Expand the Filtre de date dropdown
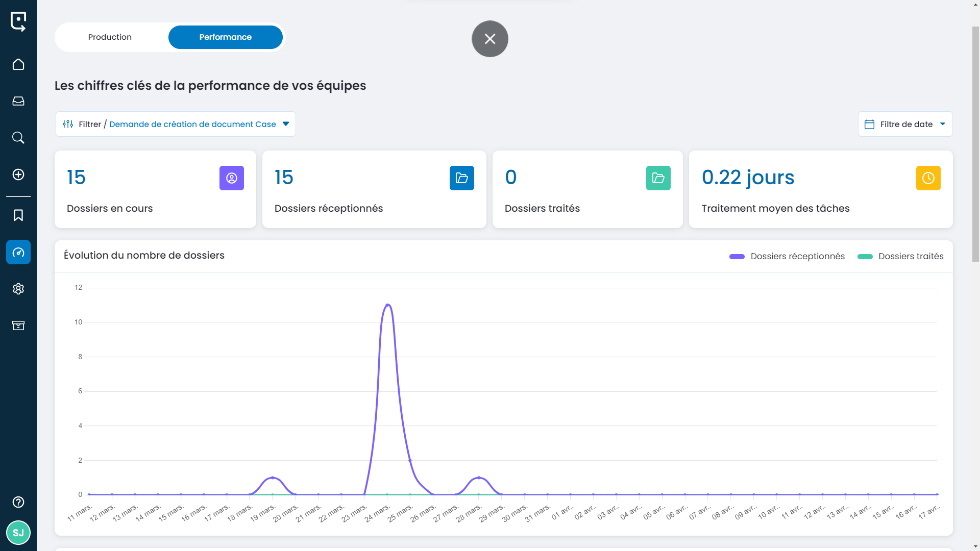980x551 pixels. click(x=905, y=124)
